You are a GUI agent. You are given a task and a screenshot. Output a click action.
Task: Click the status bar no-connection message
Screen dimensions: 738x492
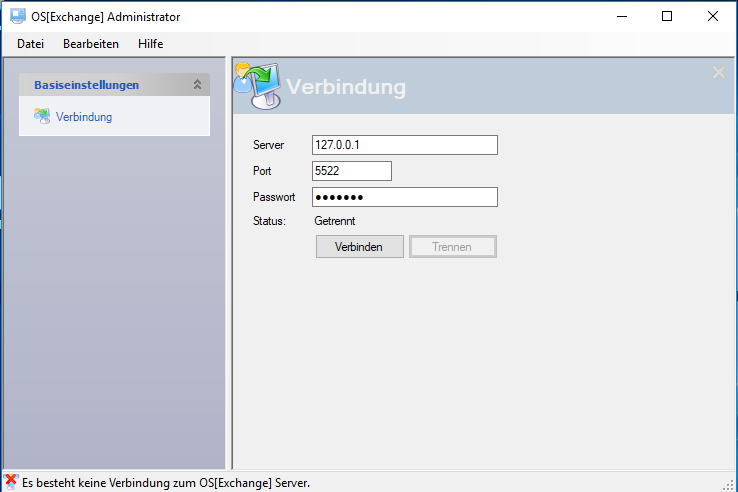point(166,482)
